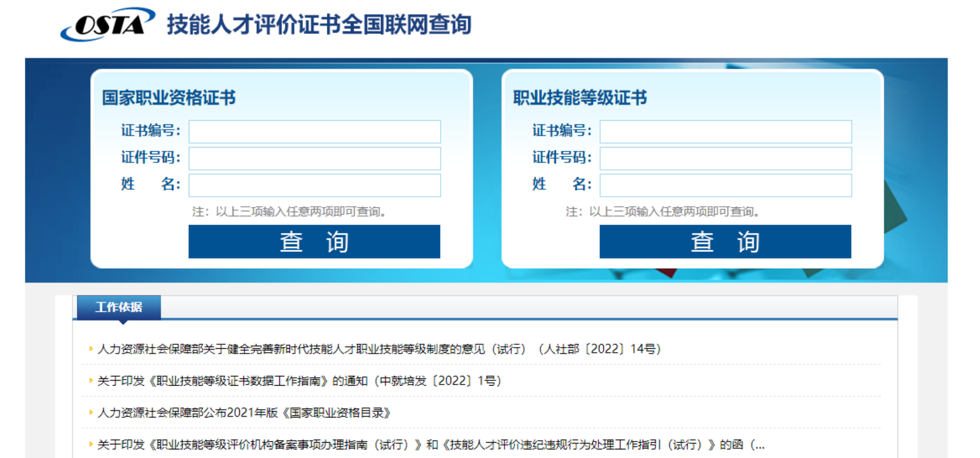Select the 工作依据 tab

click(x=119, y=307)
